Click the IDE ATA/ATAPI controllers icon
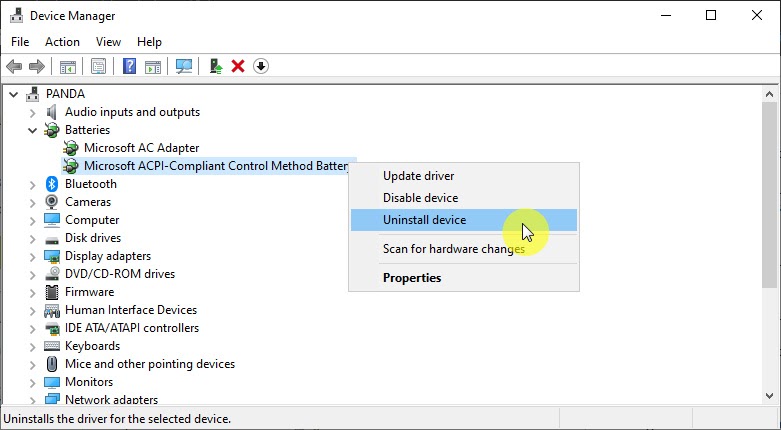 [x=52, y=329]
